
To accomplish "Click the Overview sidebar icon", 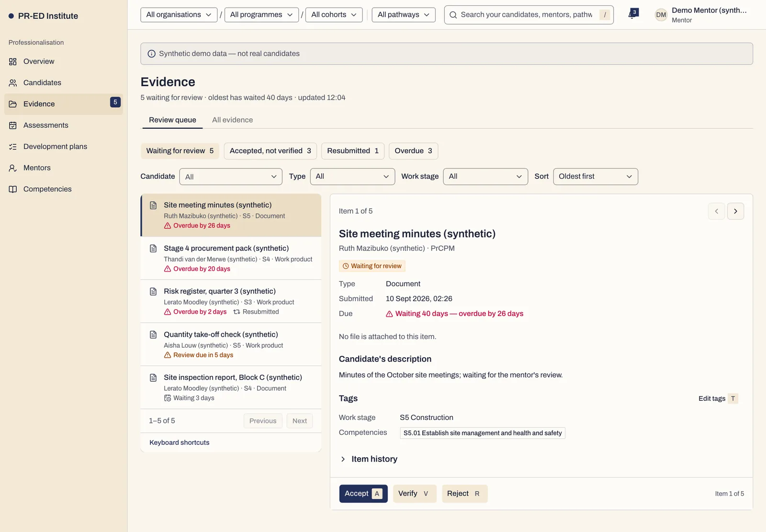I will coord(13,61).
